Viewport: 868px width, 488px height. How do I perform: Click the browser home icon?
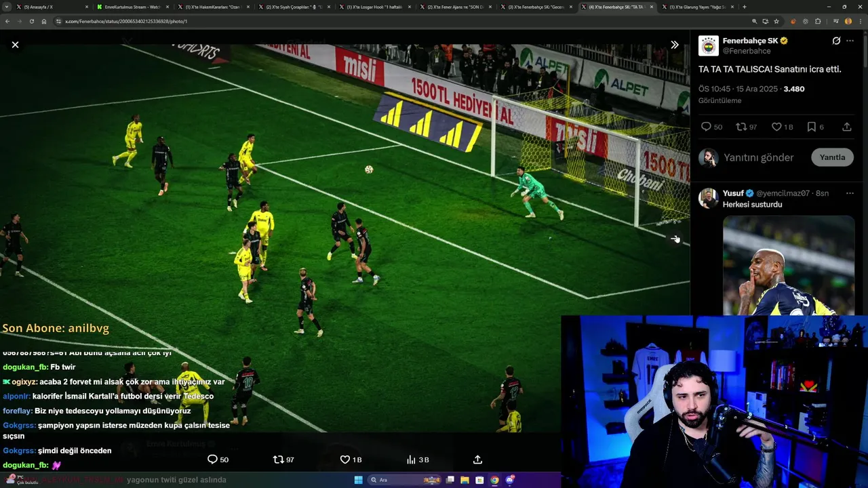[x=43, y=21]
